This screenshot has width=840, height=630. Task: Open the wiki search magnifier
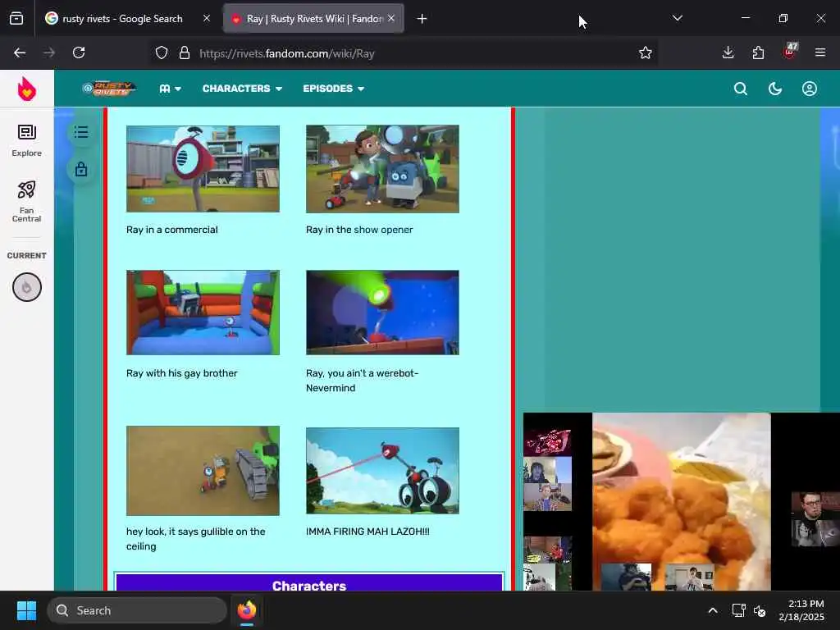(741, 89)
